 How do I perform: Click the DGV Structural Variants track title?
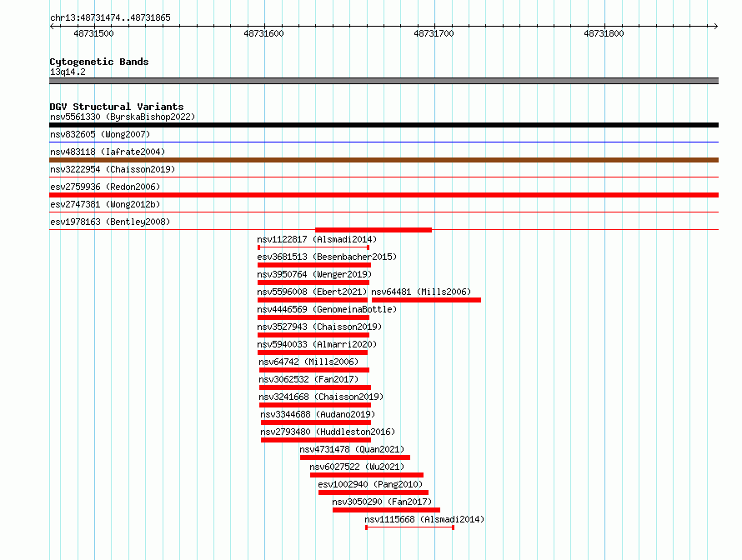(x=117, y=107)
